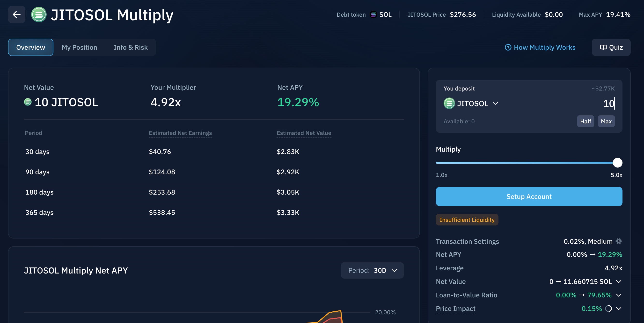The width and height of the screenshot is (644, 323).
Task: Click the Insufficient Liquidity badge
Action: point(467,220)
